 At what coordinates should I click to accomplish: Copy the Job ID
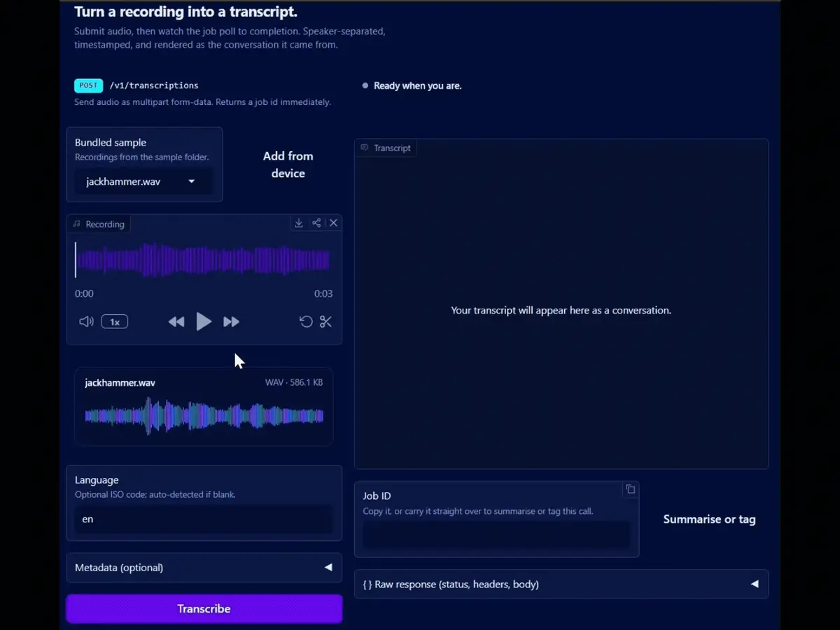tap(630, 489)
